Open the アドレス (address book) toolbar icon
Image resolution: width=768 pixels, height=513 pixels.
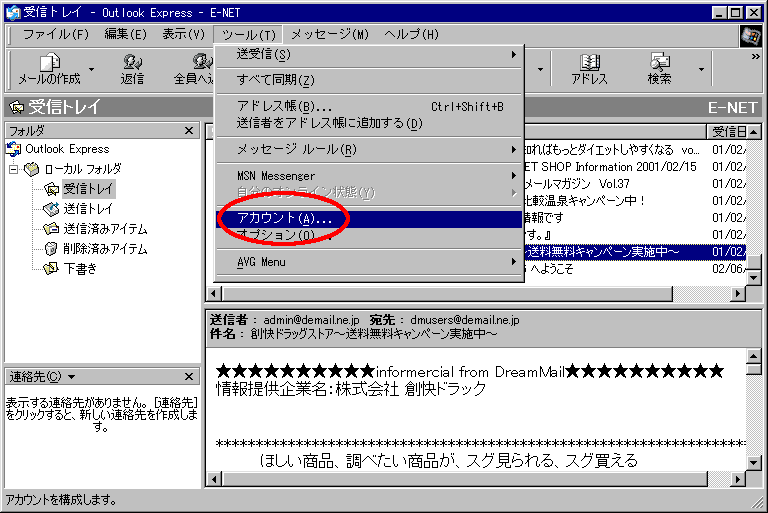(x=590, y=62)
